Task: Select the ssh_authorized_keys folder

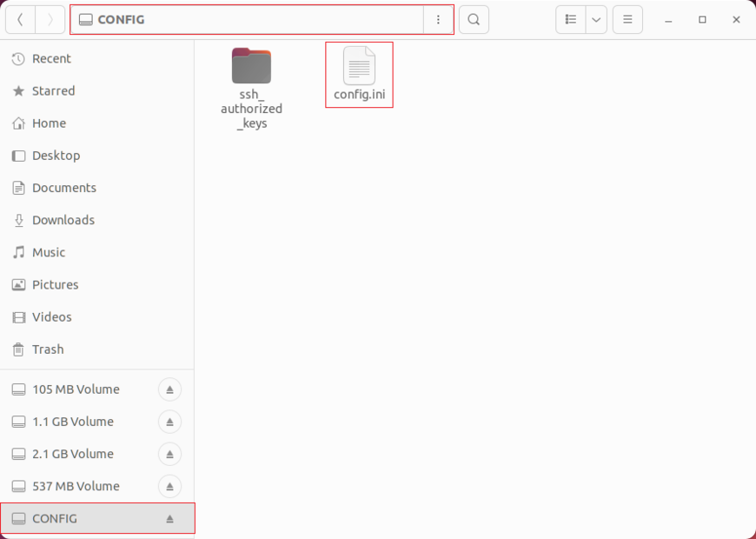Action: (x=251, y=87)
